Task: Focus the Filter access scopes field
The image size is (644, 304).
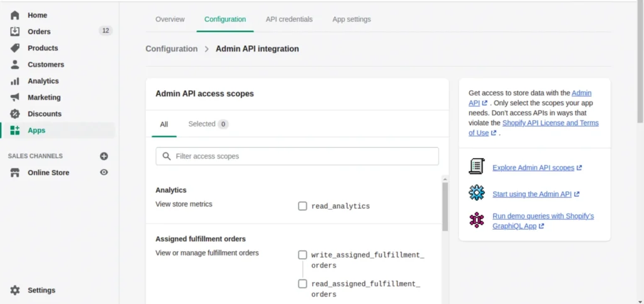Action: (x=297, y=156)
